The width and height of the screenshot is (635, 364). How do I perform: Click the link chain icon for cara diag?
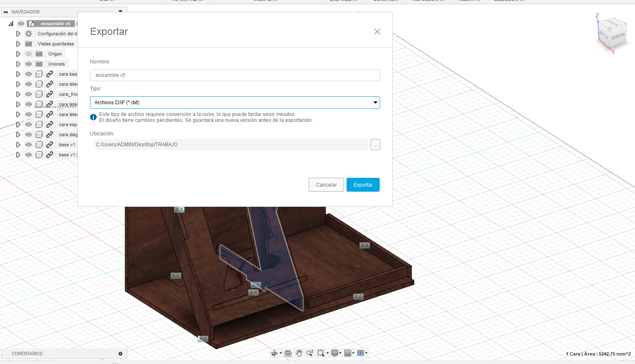click(50, 135)
